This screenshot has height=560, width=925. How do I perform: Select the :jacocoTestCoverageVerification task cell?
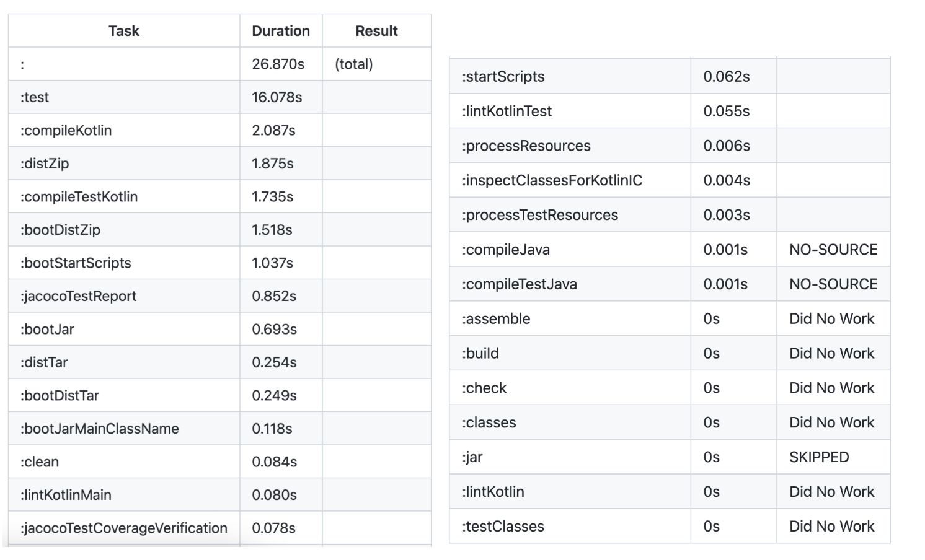click(124, 528)
